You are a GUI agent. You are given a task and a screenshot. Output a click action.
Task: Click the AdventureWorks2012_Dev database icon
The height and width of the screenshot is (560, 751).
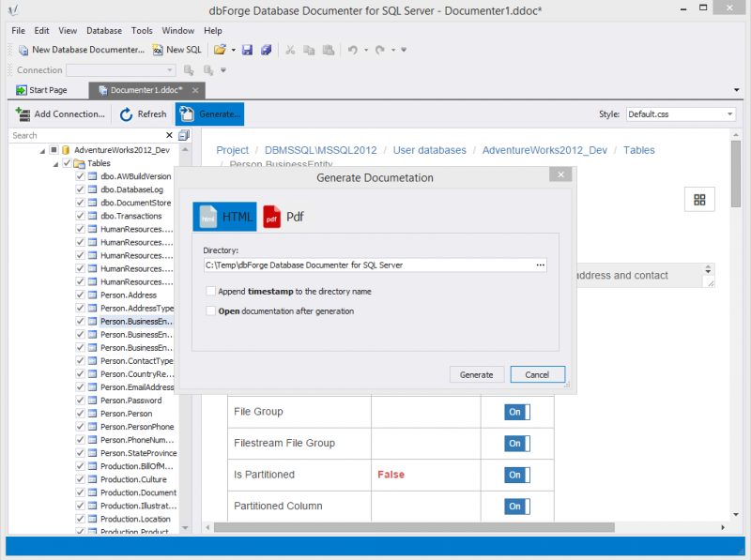coord(66,150)
